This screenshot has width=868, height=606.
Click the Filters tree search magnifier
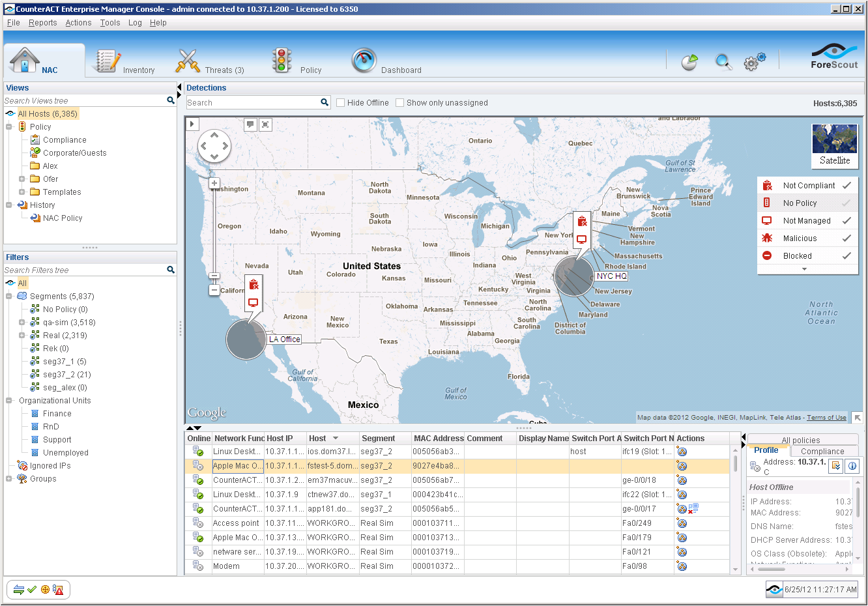tap(171, 270)
